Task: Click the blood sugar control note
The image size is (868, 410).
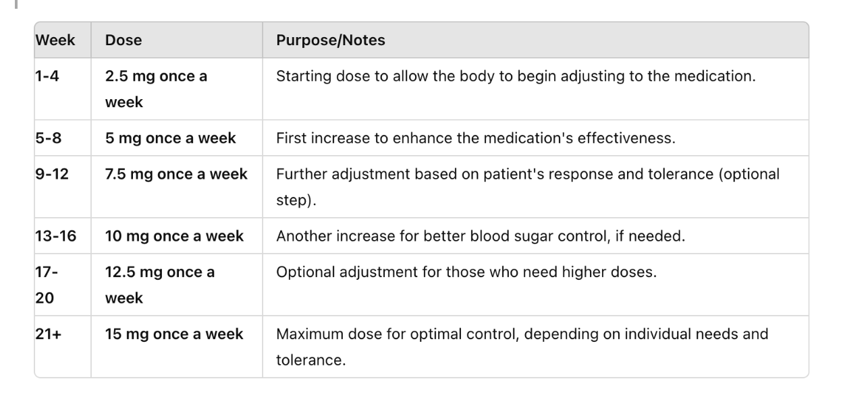Action: 481,237
